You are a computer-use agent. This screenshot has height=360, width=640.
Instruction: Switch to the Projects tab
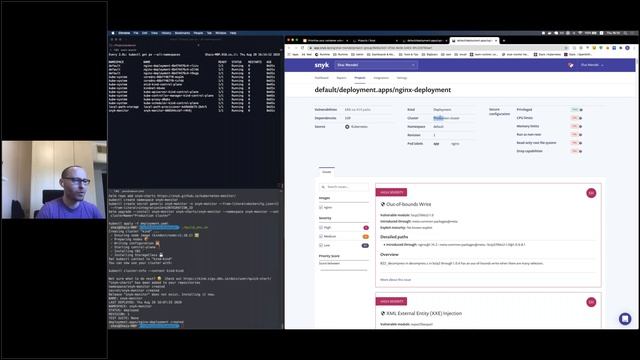point(360,78)
